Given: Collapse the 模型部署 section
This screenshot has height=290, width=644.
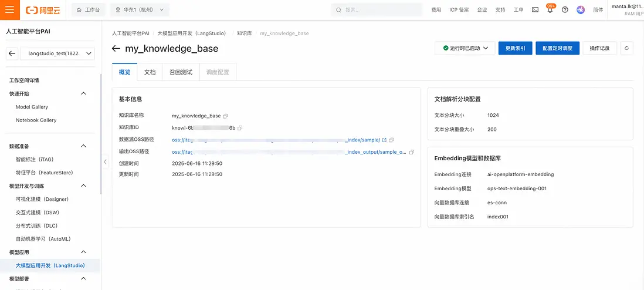Looking at the screenshot, I should point(83,278).
